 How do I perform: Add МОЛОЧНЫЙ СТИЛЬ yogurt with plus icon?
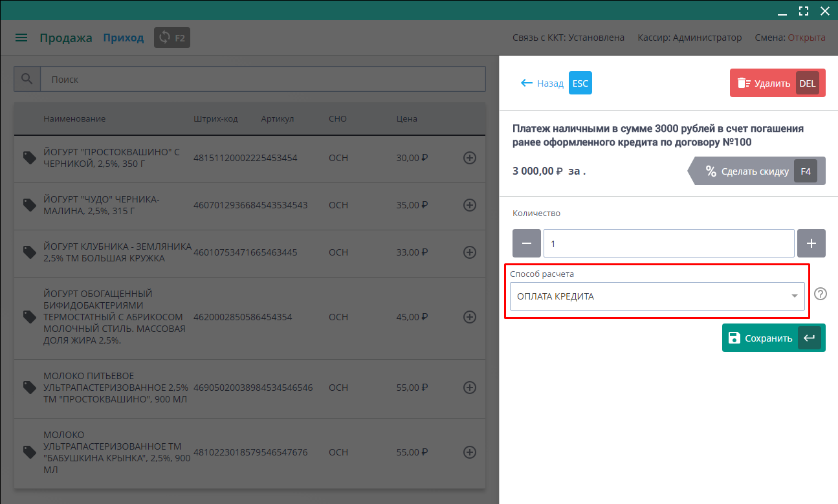pos(470,317)
